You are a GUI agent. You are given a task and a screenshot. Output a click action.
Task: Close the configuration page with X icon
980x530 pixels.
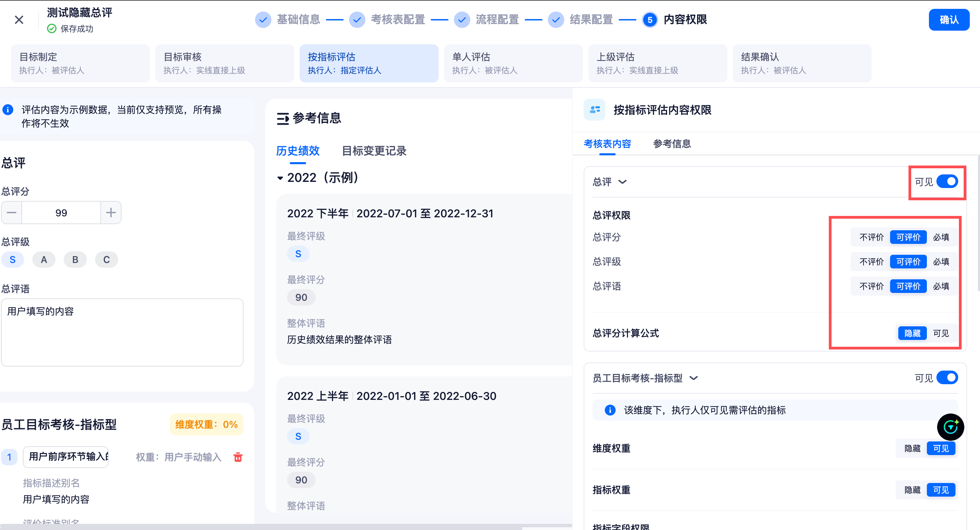click(x=19, y=20)
